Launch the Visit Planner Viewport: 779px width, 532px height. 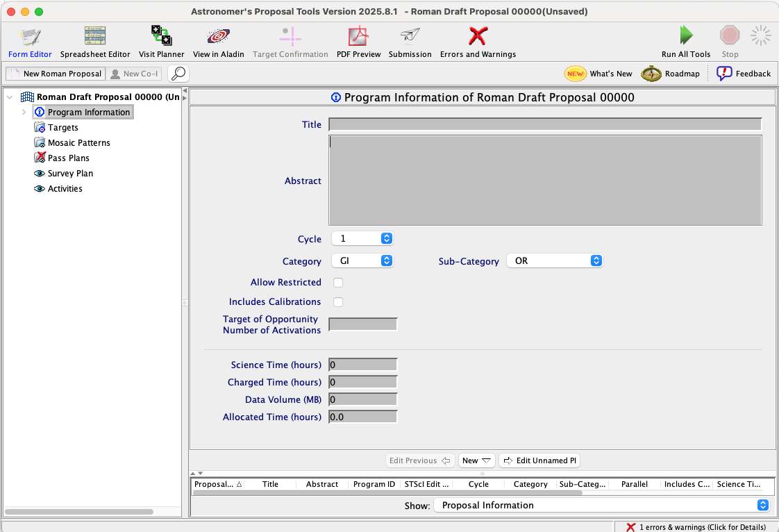coord(161,42)
